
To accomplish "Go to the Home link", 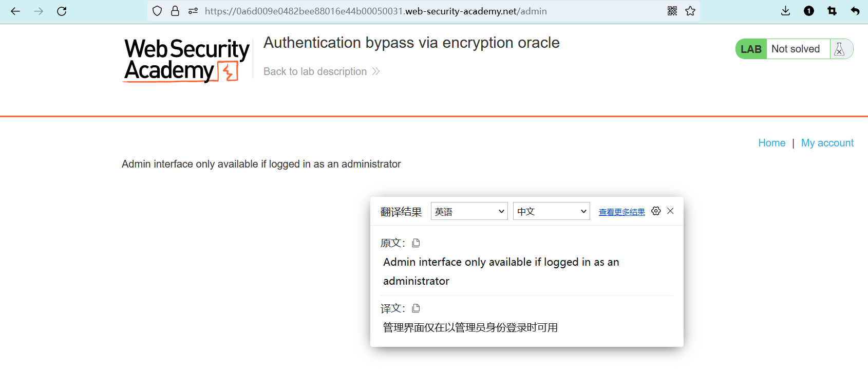I will click(771, 143).
